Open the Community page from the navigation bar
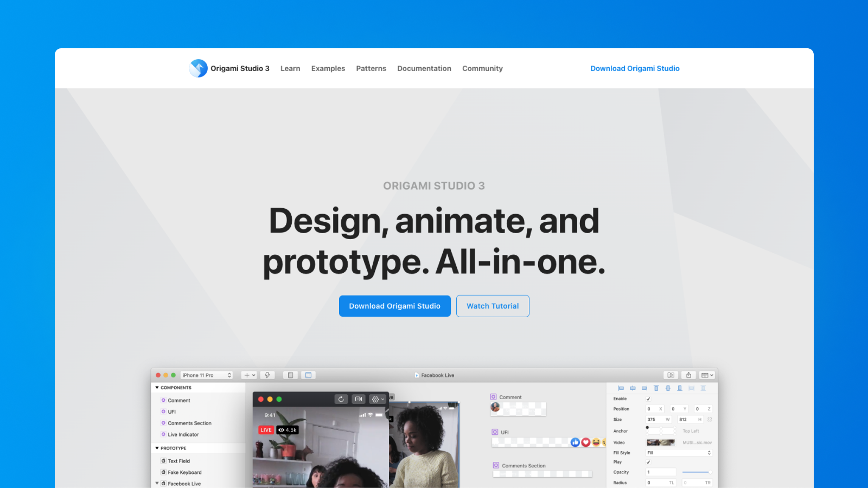The width and height of the screenshot is (868, 488). pyautogui.click(x=482, y=68)
